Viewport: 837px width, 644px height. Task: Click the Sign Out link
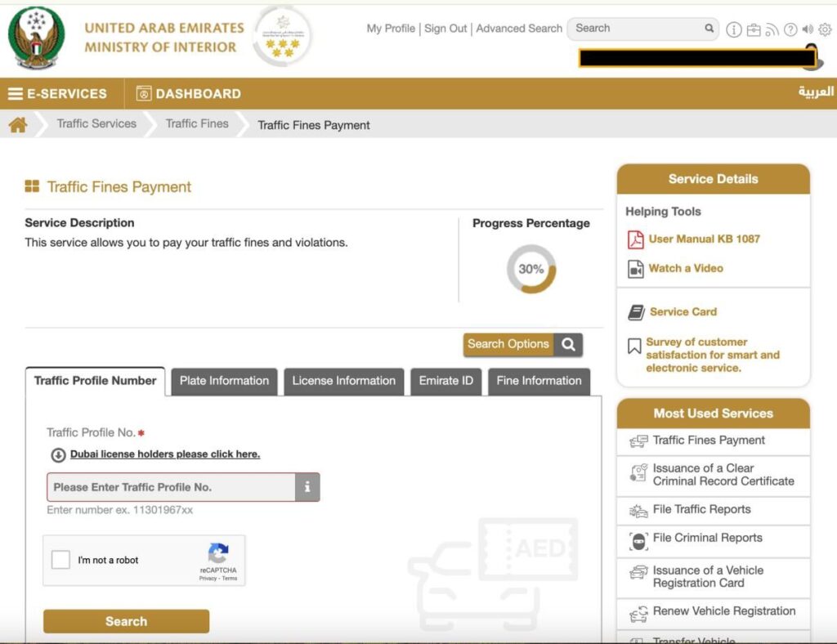click(445, 29)
